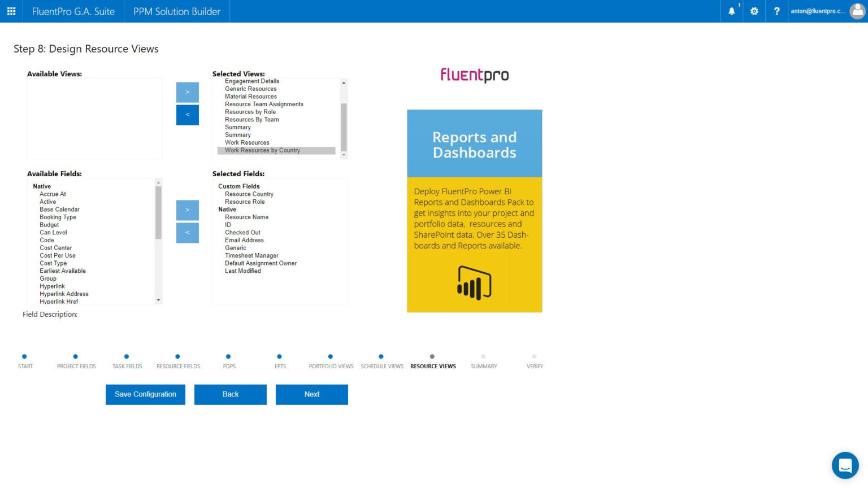Click the Power BI chart icon in the banner

(474, 283)
